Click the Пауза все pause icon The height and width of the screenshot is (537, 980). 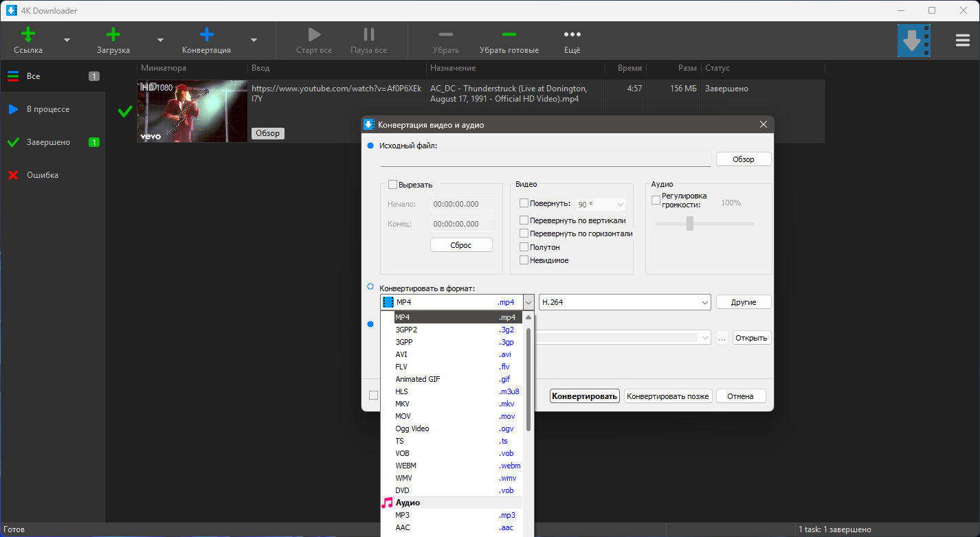point(369,34)
